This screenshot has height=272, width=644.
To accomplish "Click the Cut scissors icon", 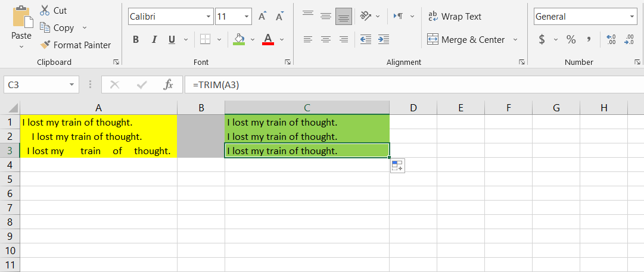I will click(45, 11).
